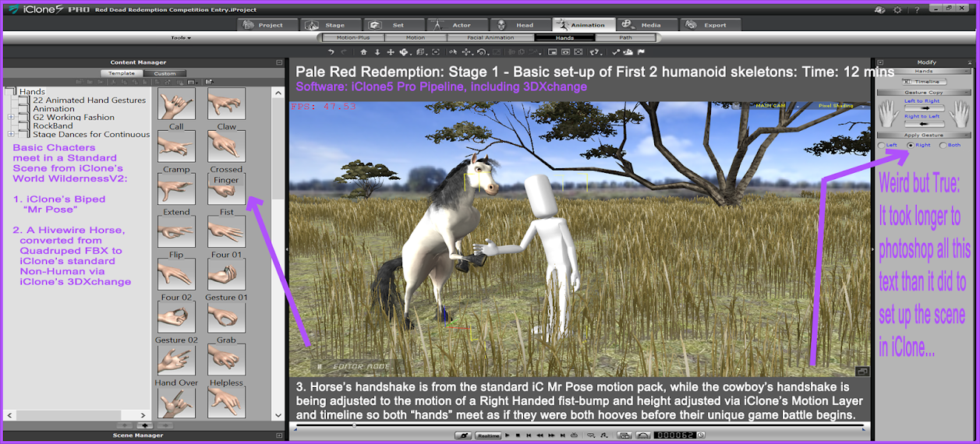Image resolution: width=980 pixels, height=444 pixels.
Task: Select the Motion-Plus sub-tab
Action: 354,37
